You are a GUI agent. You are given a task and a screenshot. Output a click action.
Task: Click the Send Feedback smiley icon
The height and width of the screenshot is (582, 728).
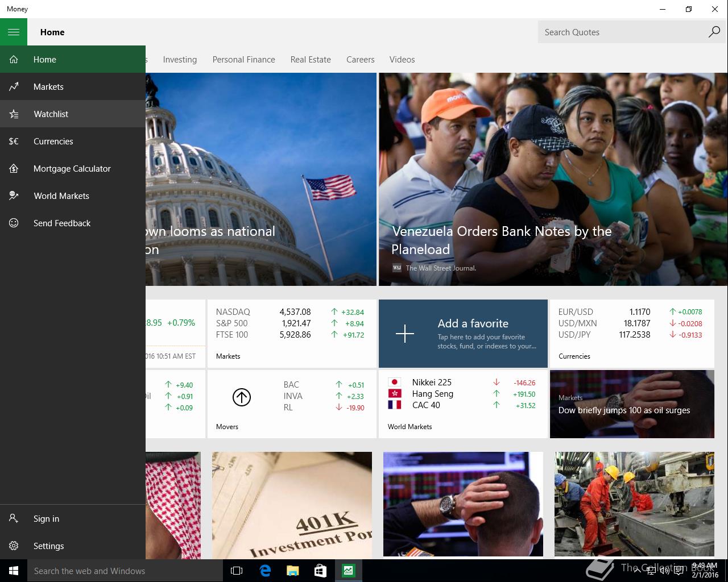pyautogui.click(x=14, y=223)
